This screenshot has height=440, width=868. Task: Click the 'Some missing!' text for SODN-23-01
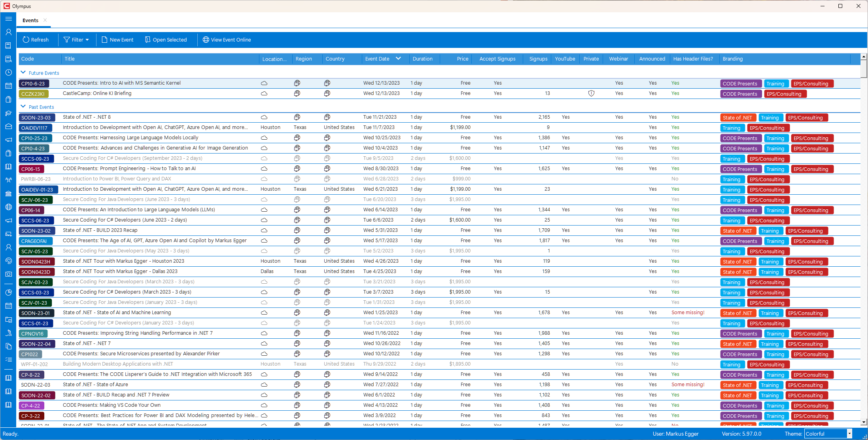tap(688, 313)
